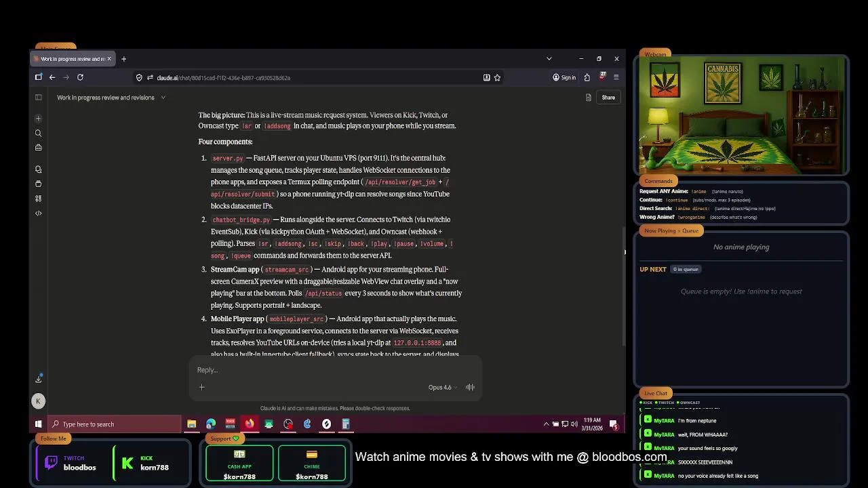868x488 pixels.
Task: Open the taskbar calculator icon
Action: point(346,424)
